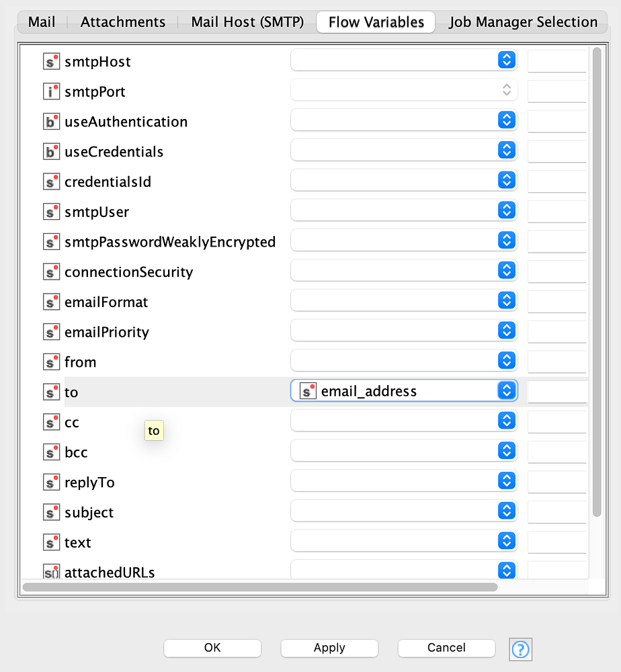Image resolution: width=621 pixels, height=672 pixels.
Task: Click the Apply button
Action: (329, 648)
